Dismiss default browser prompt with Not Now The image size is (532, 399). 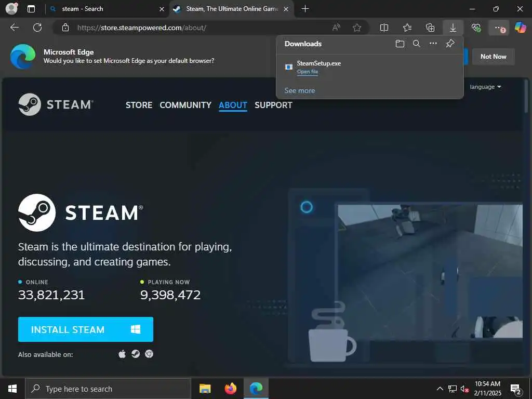(x=494, y=57)
